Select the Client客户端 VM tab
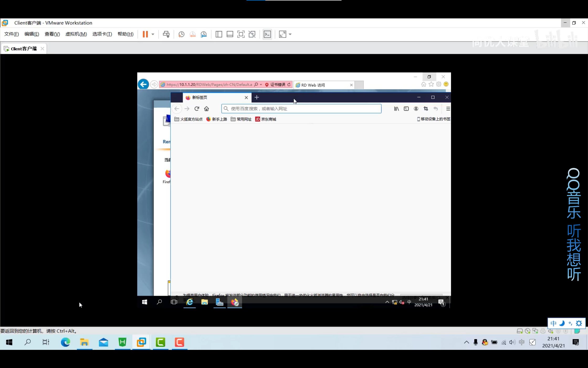588x368 pixels. [x=24, y=49]
